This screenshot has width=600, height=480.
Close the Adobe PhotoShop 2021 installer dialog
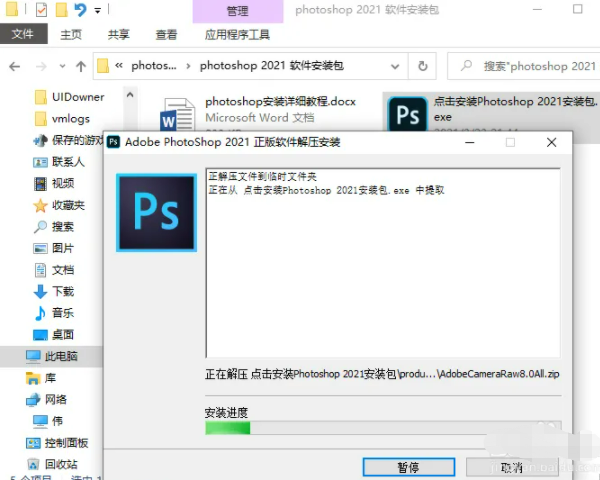coord(551,142)
